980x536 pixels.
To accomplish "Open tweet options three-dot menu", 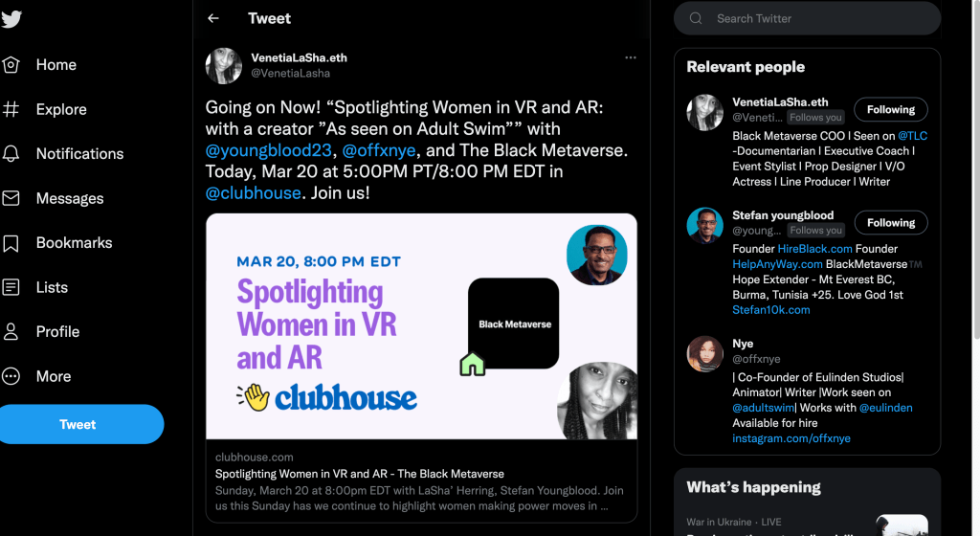I will tap(630, 58).
